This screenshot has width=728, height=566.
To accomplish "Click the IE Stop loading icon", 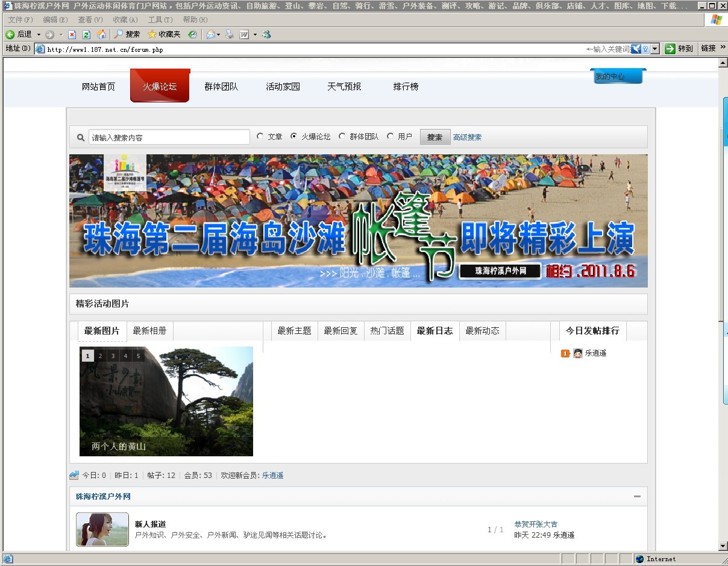I will click(72, 35).
